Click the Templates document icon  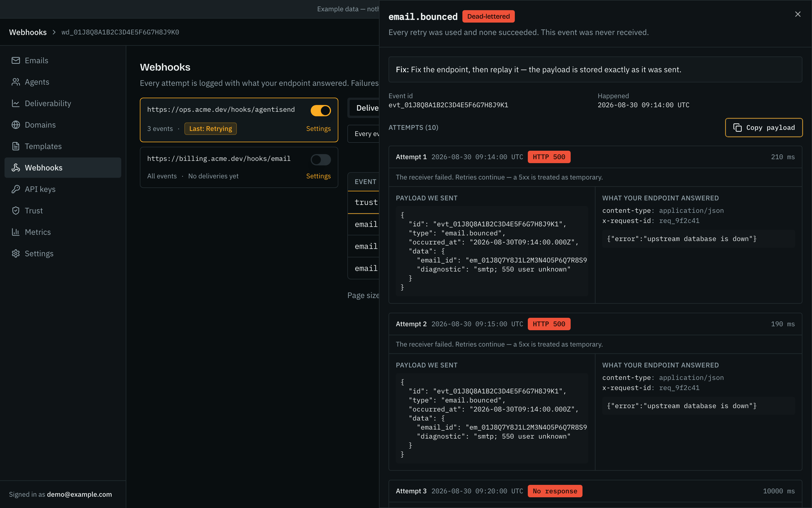point(16,146)
